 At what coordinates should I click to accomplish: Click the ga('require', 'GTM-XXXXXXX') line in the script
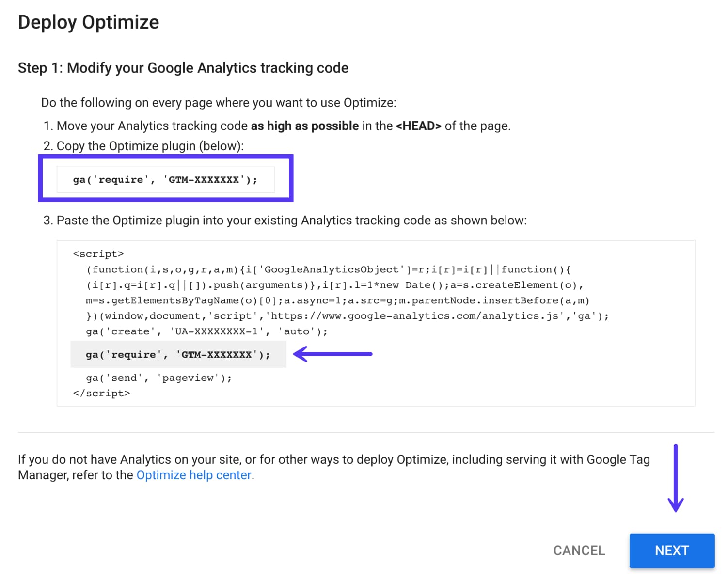tap(178, 354)
